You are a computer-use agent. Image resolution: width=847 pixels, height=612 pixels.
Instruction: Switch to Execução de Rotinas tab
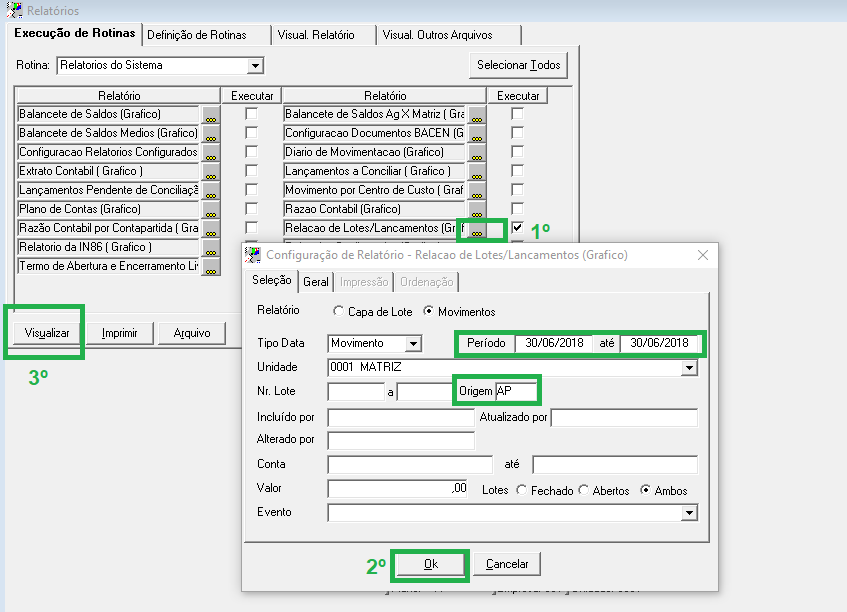pyautogui.click(x=75, y=33)
